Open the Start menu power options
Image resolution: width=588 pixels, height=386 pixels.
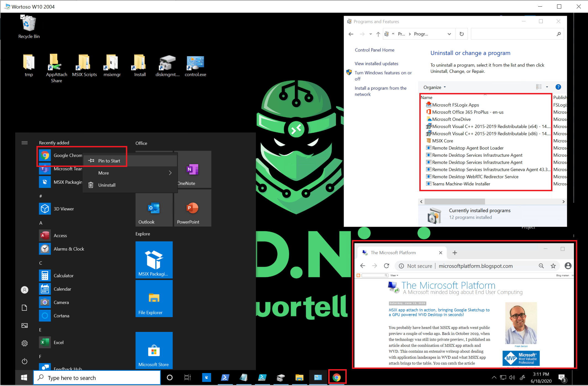click(25, 361)
